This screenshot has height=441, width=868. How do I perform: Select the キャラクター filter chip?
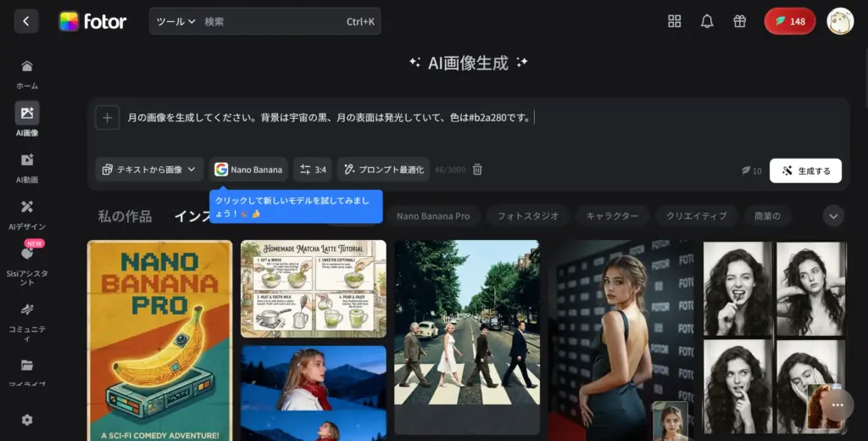point(612,216)
